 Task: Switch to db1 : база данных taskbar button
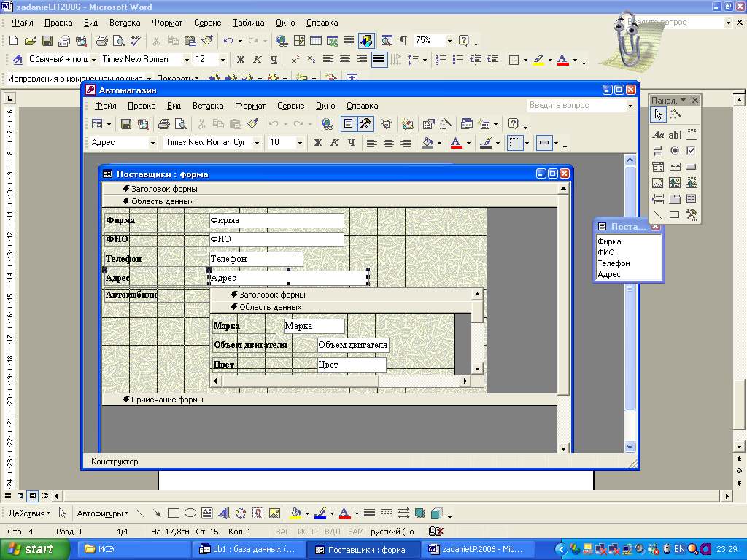(x=249, y=549)
